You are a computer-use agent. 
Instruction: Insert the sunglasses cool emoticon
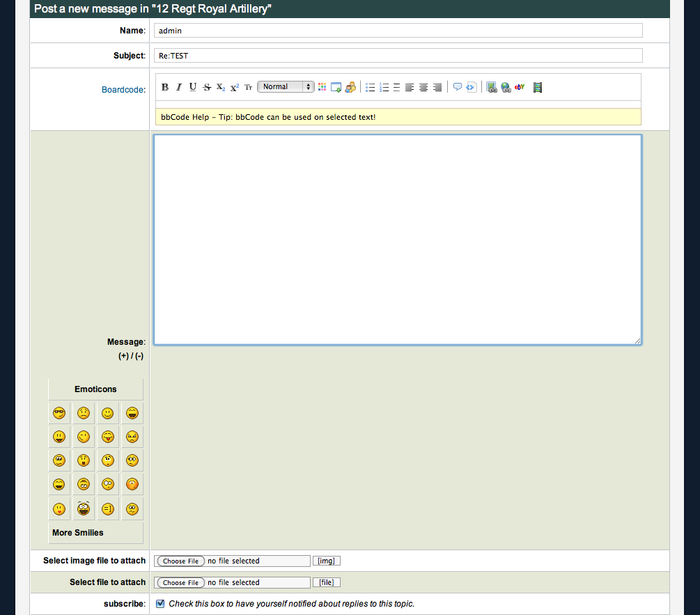[59, 414]
